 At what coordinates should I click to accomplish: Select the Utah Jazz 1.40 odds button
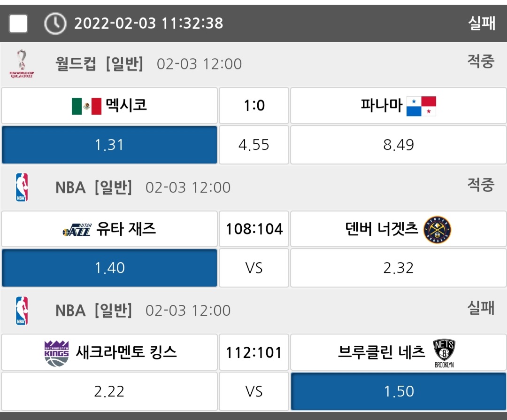pyautogui.click(x=109, y=268)
